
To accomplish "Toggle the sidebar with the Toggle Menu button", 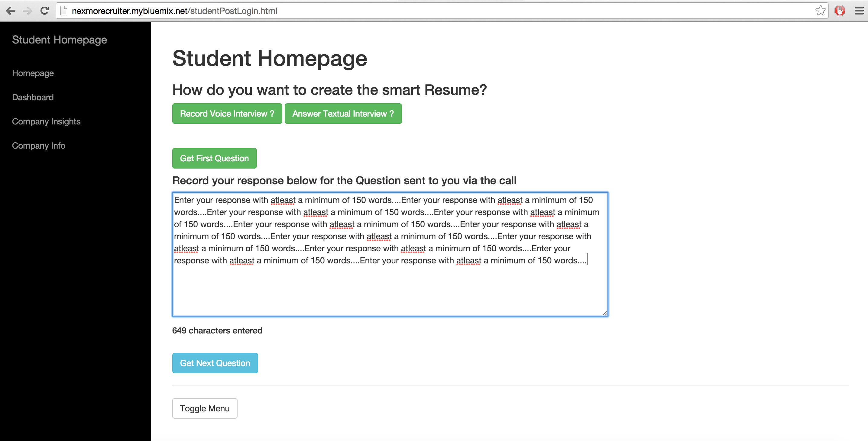I will [205, 408].
